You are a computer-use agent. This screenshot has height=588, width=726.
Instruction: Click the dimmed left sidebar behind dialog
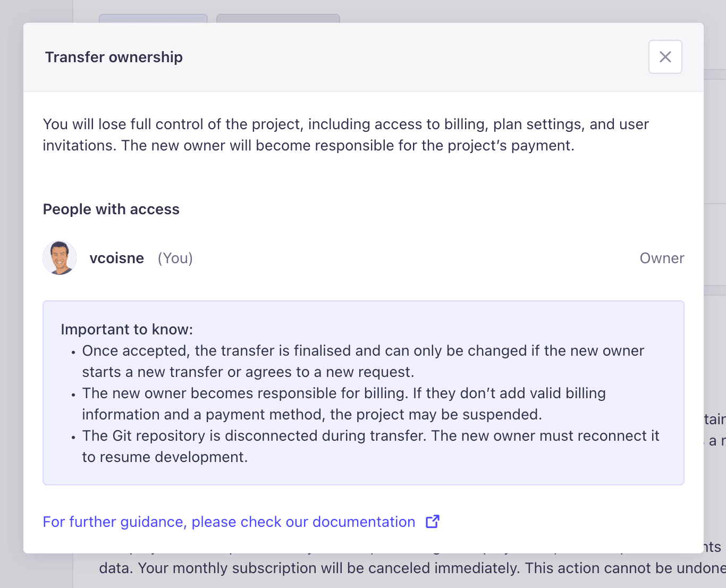click(x=36, y=570)
